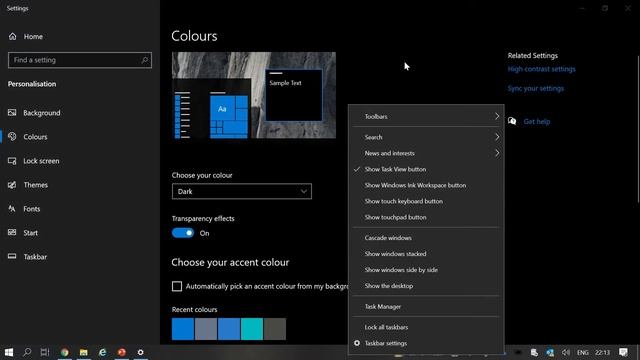Open the Windows Start menu
640x360 pixels.
[x=9, y=352]
